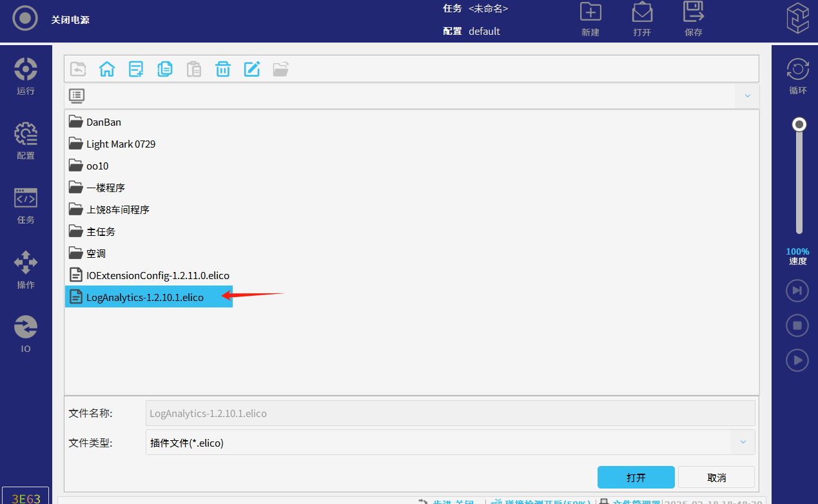The image size is (818, 504).
Task: Open the 配置 tab in left sidebar
Action: (26, 141)
